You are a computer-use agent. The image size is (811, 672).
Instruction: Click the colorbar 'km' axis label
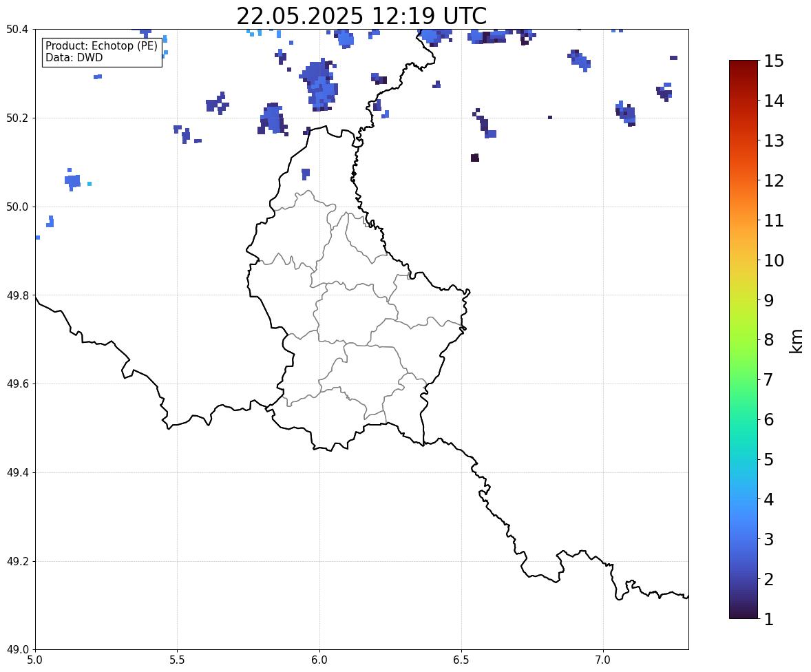797,341
